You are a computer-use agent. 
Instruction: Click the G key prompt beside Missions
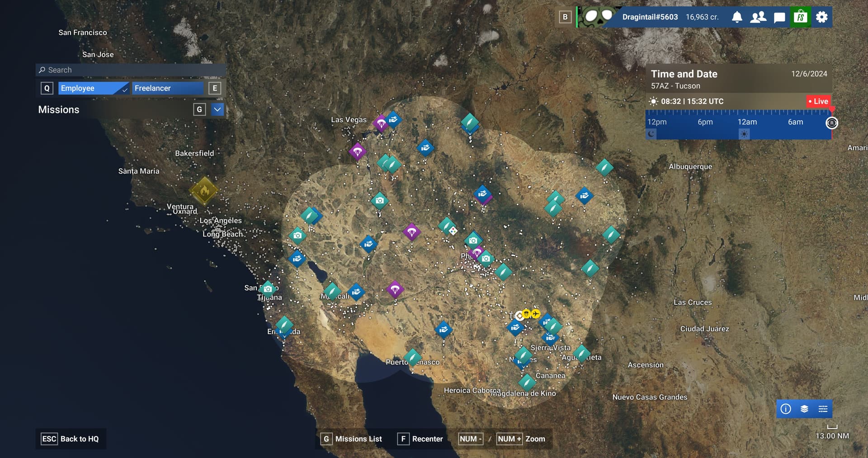[x=199, y=109]
